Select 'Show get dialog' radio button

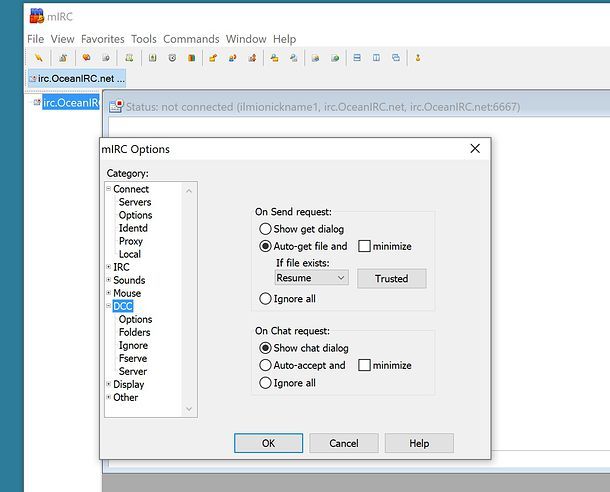tap(265, 229)
